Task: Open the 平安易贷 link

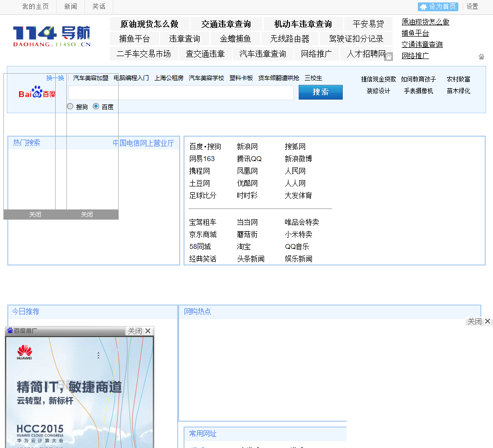Action: coord(368,24)
